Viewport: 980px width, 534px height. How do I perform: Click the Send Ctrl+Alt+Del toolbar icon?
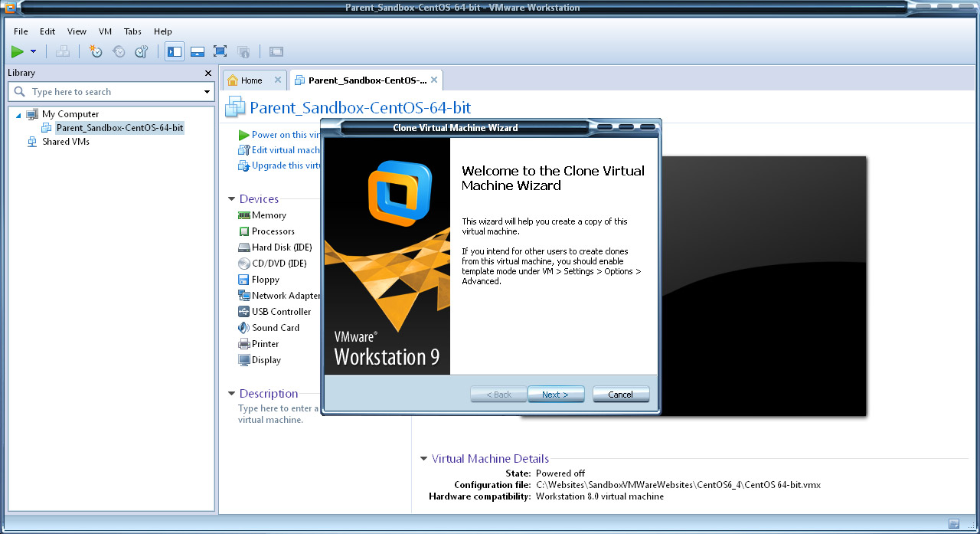(x=63, y=51)
